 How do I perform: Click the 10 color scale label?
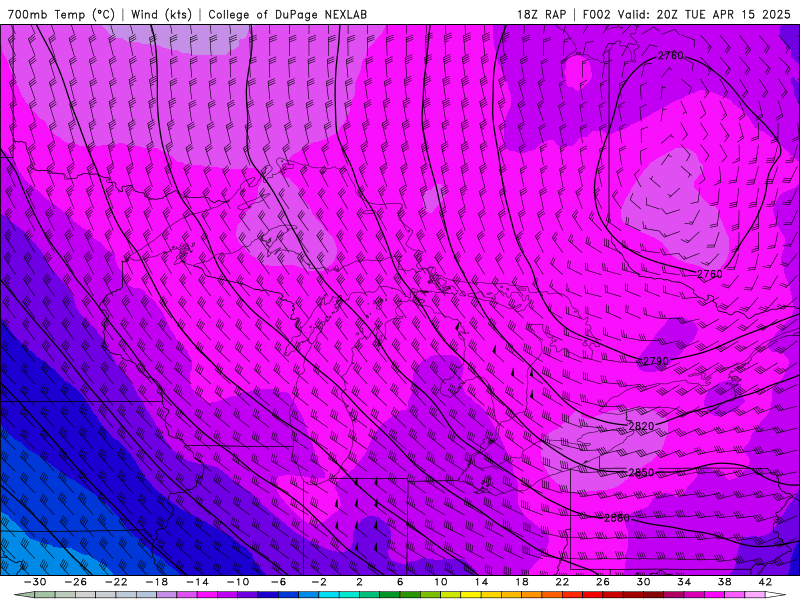[x=441, y=582]
